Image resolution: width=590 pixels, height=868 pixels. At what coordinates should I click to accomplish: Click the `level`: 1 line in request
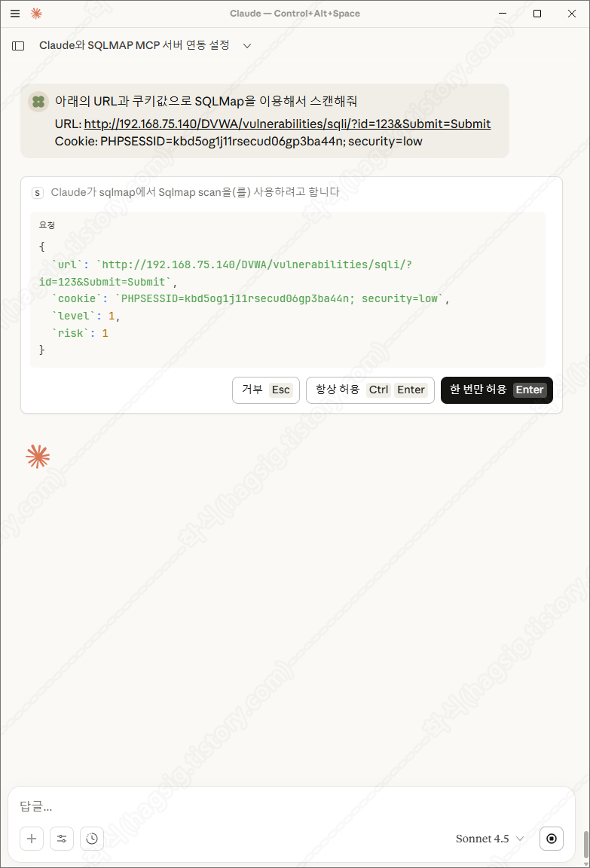tap(86, 316)
